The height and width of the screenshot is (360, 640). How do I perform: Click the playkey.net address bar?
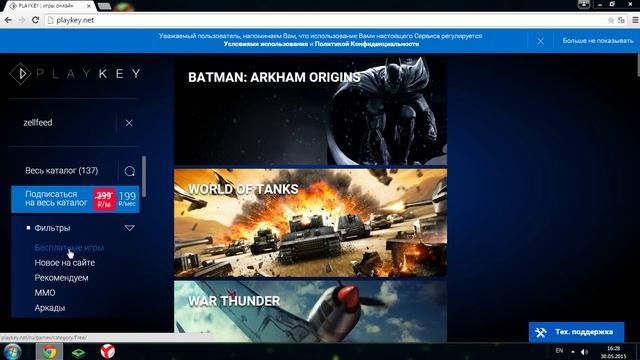click(327, 20)
